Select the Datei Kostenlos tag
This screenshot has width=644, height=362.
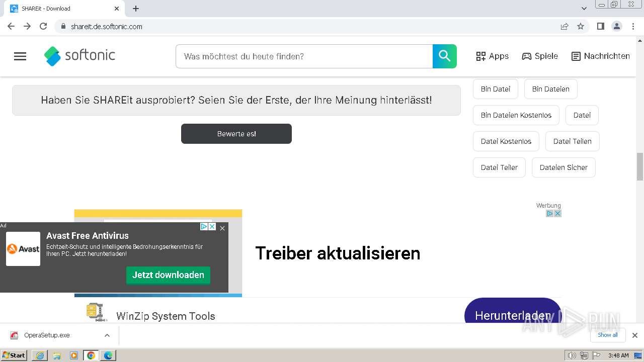click(x=506, y=141)
